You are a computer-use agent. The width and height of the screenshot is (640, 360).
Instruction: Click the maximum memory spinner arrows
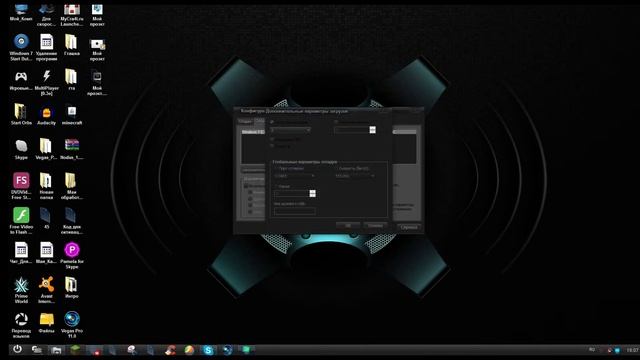point(373,130)
